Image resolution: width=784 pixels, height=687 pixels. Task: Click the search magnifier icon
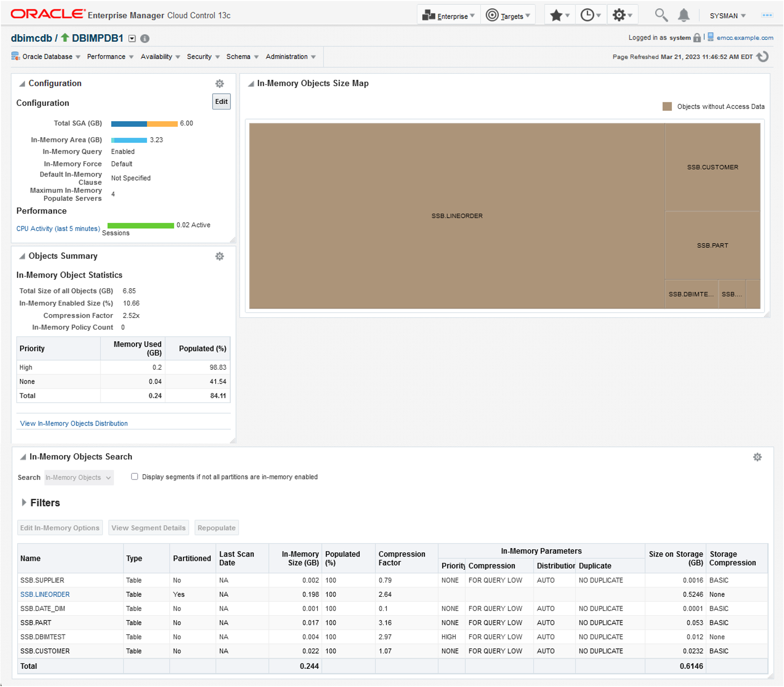(x=661, y=15)
